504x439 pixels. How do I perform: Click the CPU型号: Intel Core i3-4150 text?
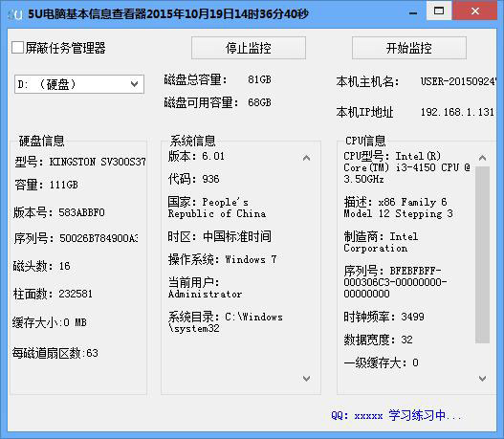tap(406, 167)
